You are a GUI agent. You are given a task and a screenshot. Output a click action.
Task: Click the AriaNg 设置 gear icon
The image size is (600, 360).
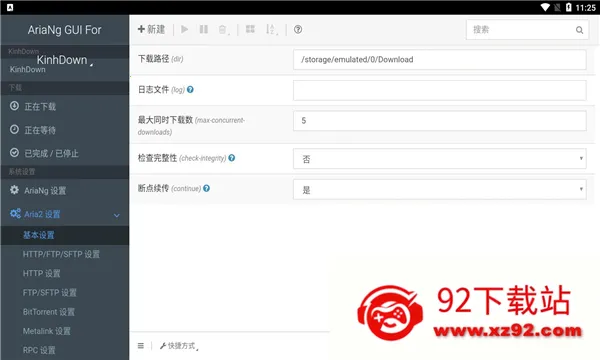click(x=14, y=190)
